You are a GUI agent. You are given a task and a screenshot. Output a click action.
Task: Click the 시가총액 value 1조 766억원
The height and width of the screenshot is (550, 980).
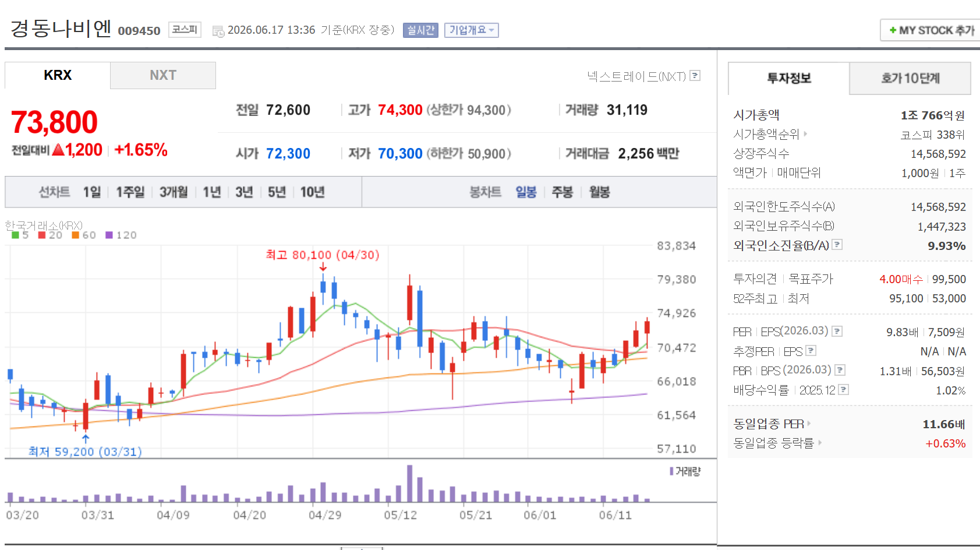point(933,115)
